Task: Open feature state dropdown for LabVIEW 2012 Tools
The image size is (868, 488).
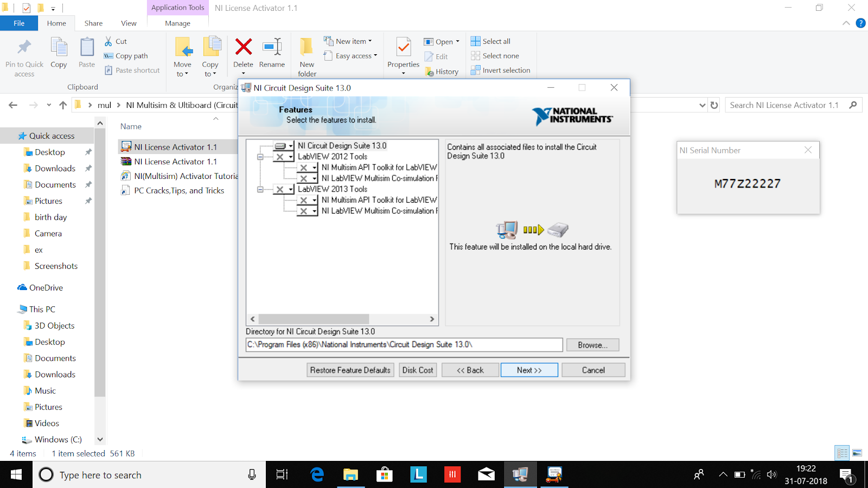Action: pos(284,157)
